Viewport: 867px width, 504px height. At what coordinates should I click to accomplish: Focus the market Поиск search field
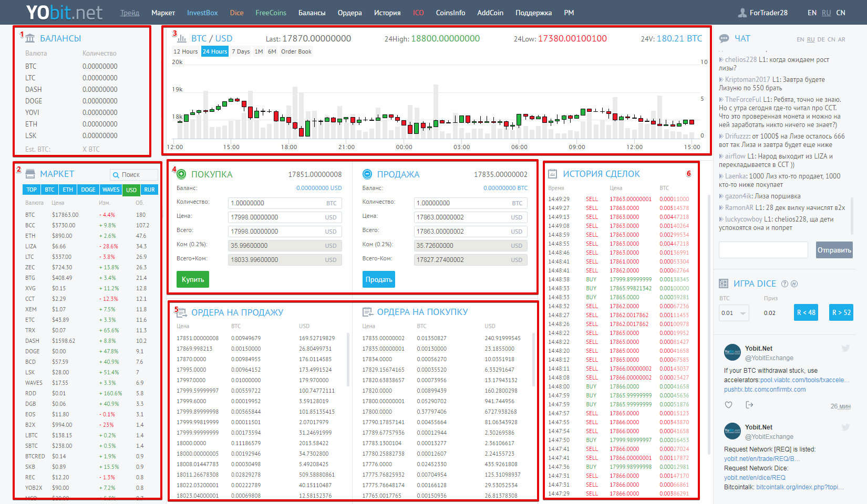tap(134, 175)
